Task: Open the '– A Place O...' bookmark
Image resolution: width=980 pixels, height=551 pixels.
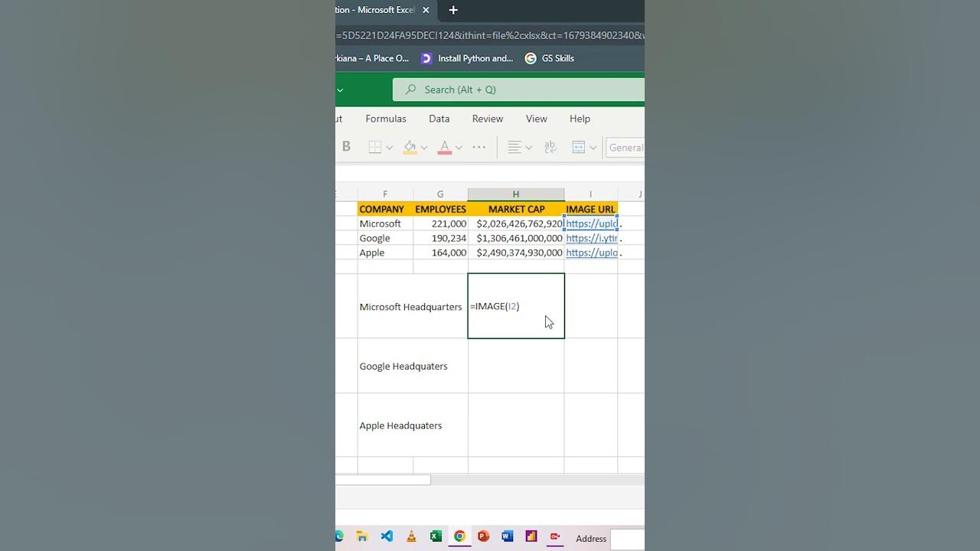Action: [372, 58]
